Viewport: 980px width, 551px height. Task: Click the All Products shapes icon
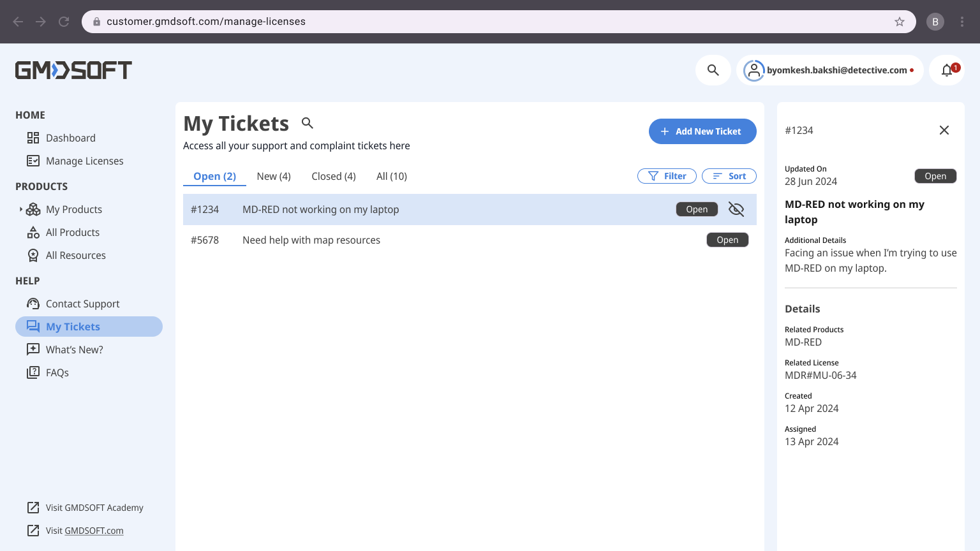(33, 232)
